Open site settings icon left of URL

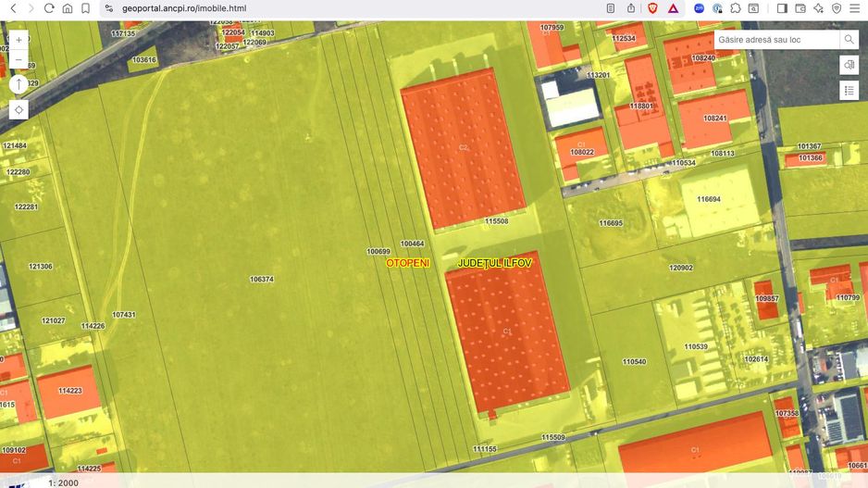point(108,8)
